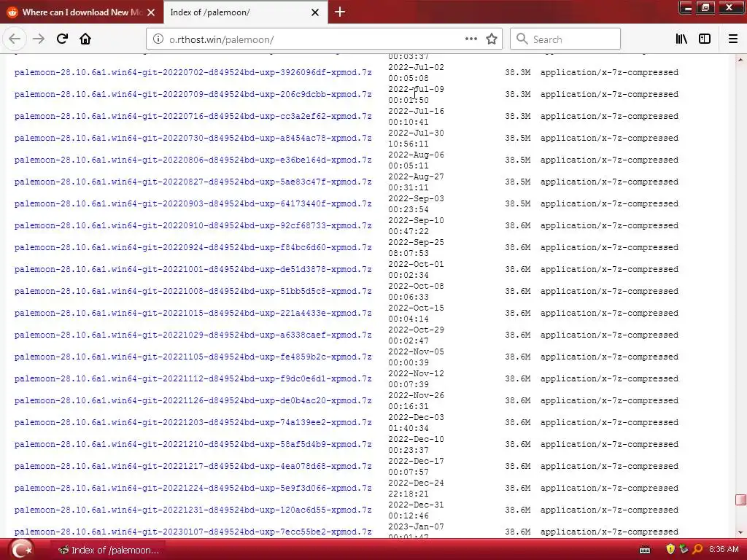Reload the current page
The height and width of the screenshot is (560, 747).
pyautogui.click(x=62, y=39)
